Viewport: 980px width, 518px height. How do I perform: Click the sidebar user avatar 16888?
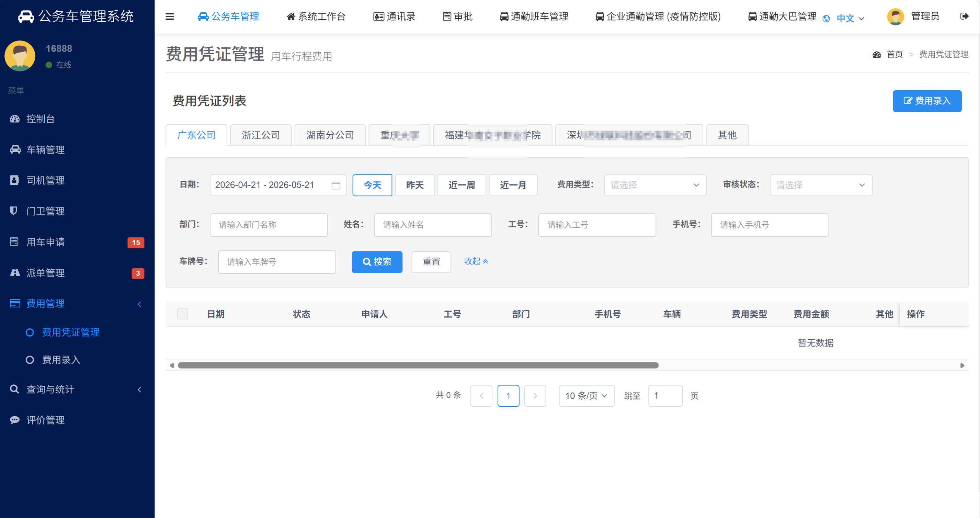tap(20, 56)
